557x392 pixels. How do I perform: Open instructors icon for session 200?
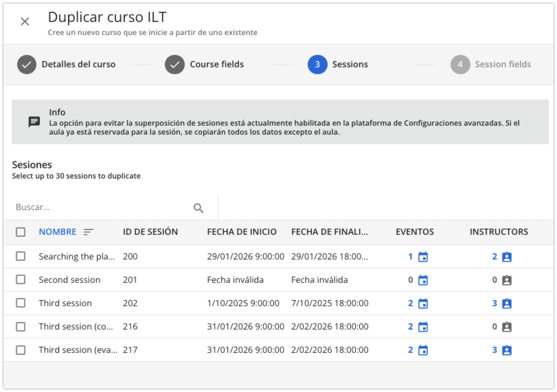coord(507,257)
